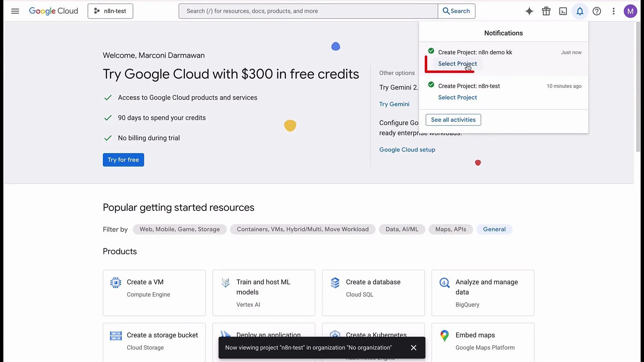
Task: Open the account avatar M
Action: pyautogui.click(x=630, y=11)
